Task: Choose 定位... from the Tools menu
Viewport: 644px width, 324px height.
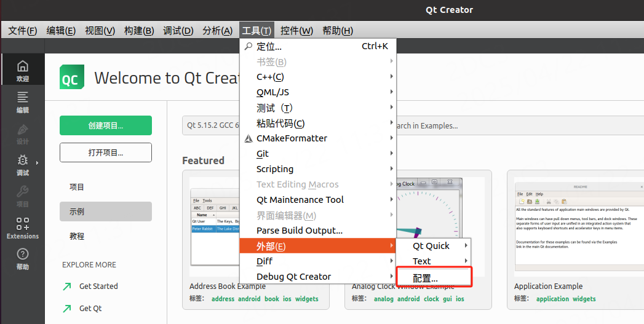Action: (x=318, y=46)
